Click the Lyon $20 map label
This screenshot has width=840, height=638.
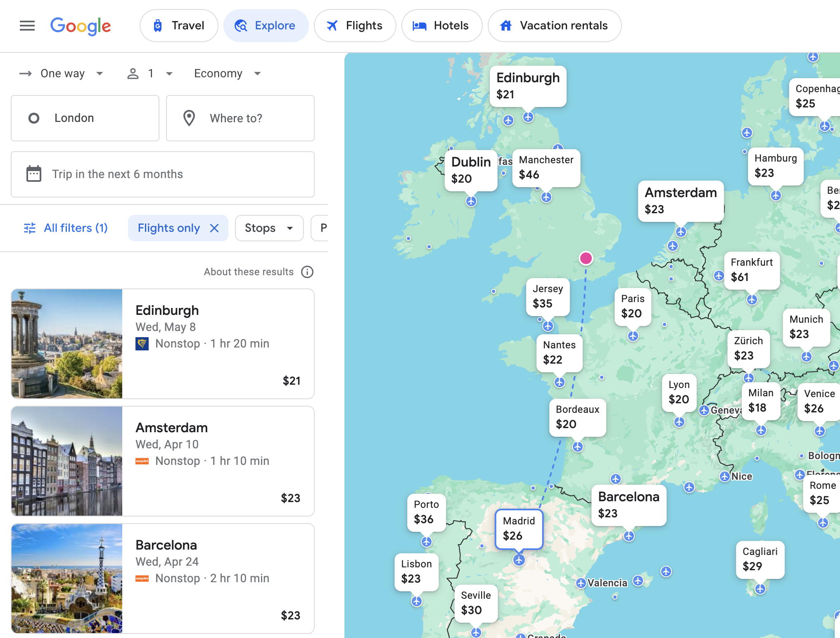679,393
